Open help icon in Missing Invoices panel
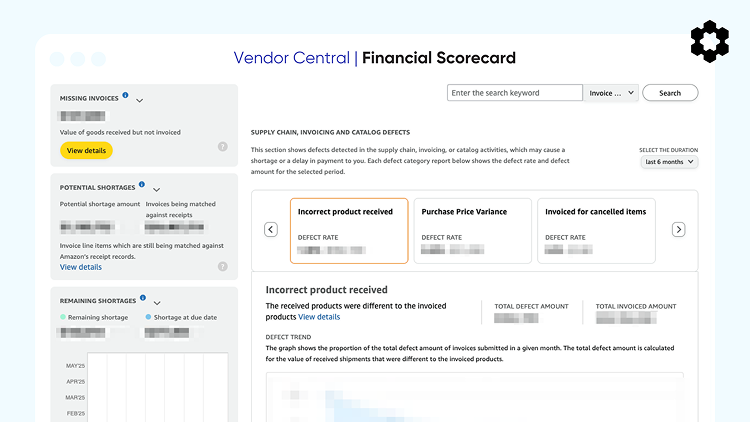The height and width of the screenshot is (422, 750). pyautogui.click(x=222, y=146)
